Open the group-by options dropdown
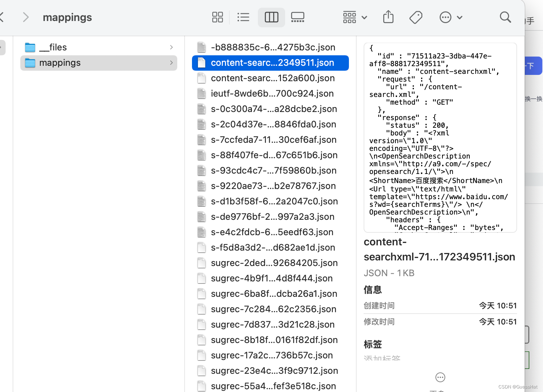 355,17
